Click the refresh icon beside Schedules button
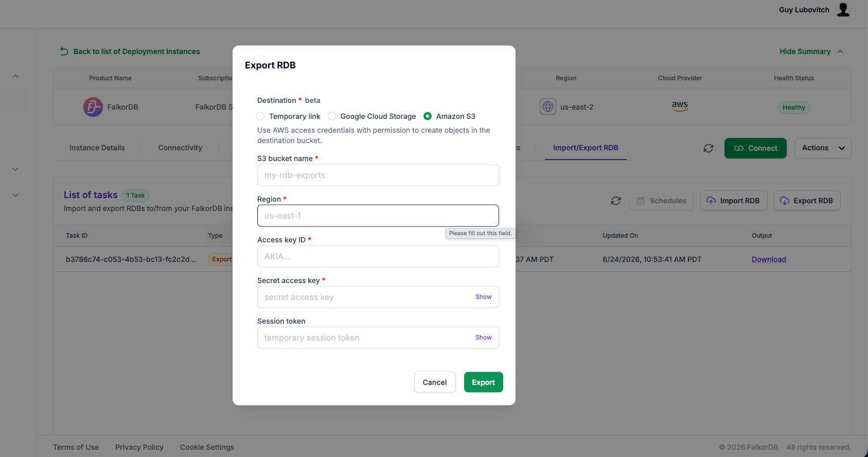 [616, 201]
